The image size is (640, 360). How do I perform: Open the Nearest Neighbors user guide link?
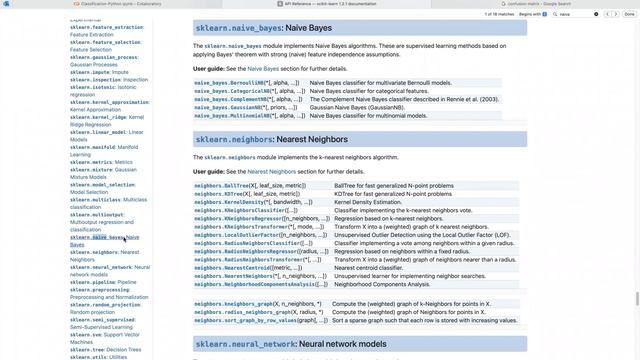[x=271, y=172]
